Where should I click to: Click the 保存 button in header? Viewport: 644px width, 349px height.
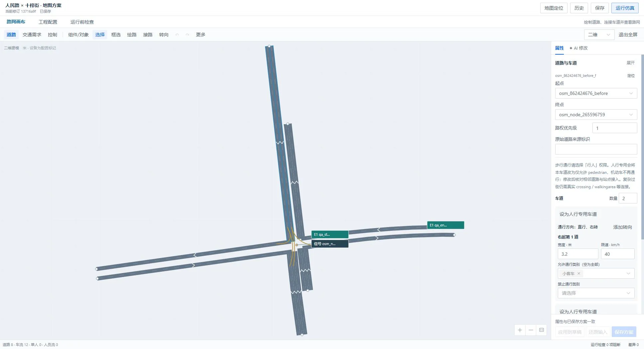(x=600, y=8)
